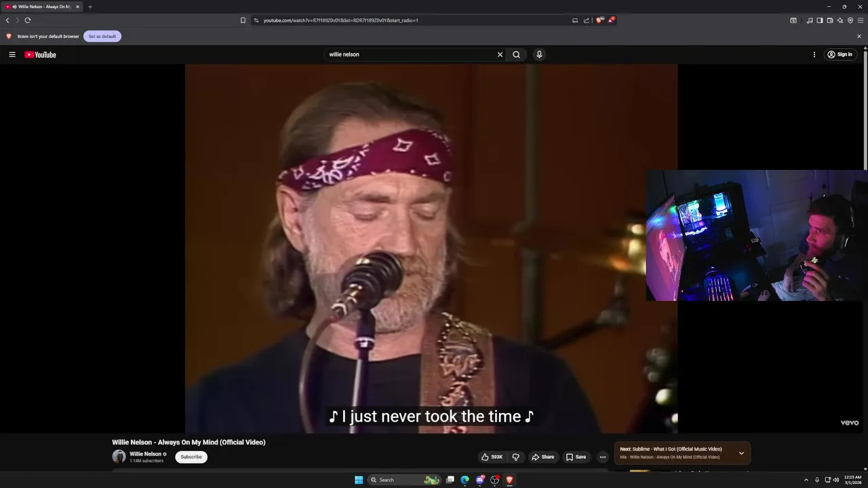
Task: Go to YouTube home via the logo
Action: 41,55
